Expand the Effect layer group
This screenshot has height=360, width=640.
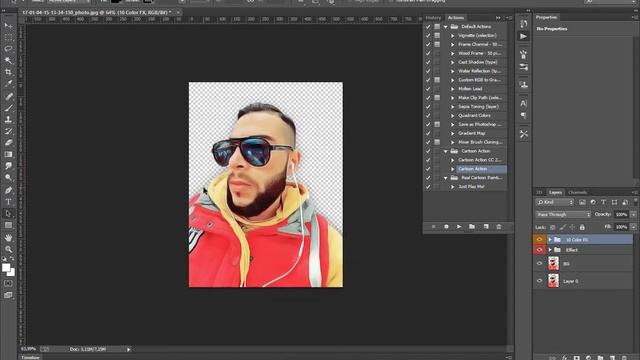pos(550,250)
